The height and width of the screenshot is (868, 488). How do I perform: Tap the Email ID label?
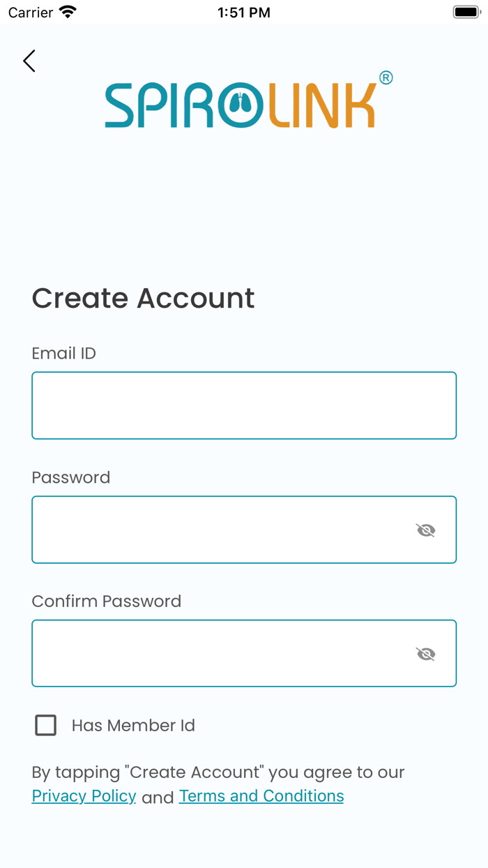[63, 354]
